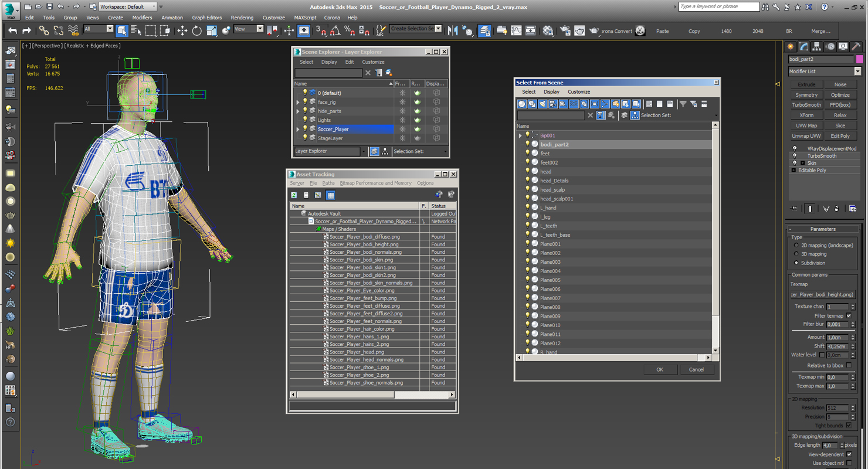Open Render Setup teapot icon

tap(565, 30)
